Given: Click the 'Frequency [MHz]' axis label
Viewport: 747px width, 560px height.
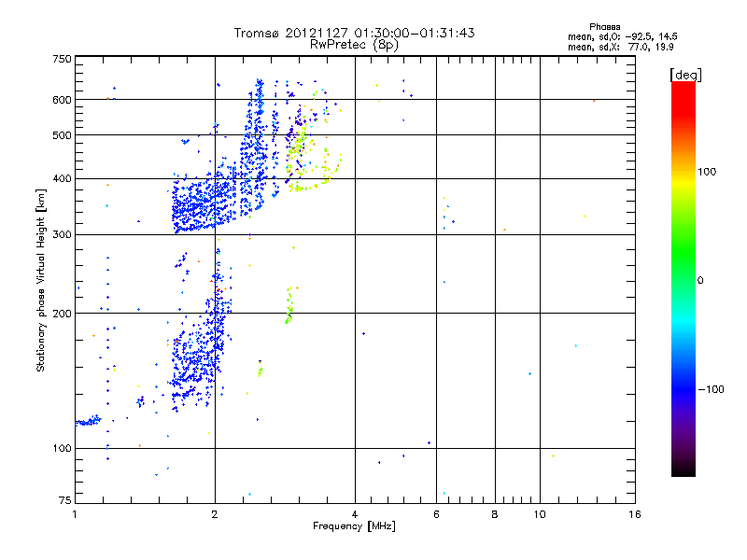Looking at the screenshot, I should point(354,526).
